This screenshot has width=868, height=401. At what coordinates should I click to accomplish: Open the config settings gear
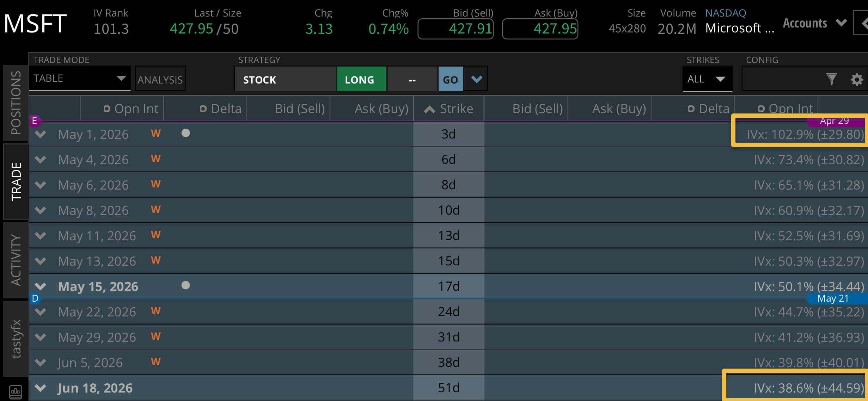857,79
